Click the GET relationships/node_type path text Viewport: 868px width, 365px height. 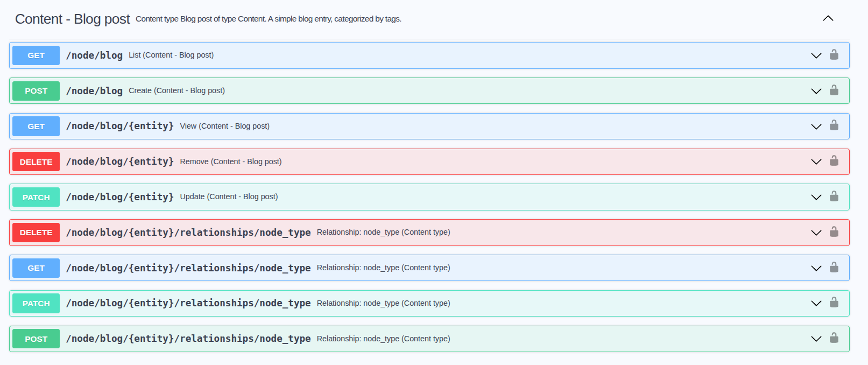pos(188,268)
